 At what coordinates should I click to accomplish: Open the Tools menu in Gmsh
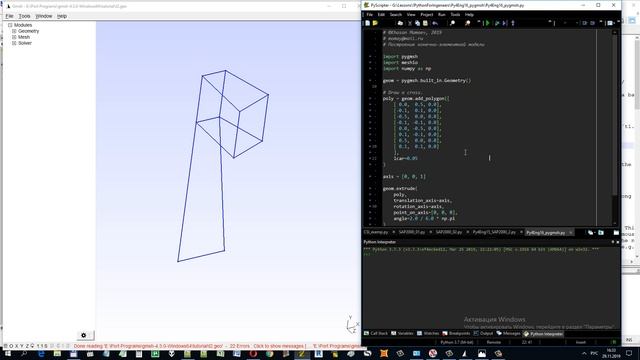tap(24, 16)
